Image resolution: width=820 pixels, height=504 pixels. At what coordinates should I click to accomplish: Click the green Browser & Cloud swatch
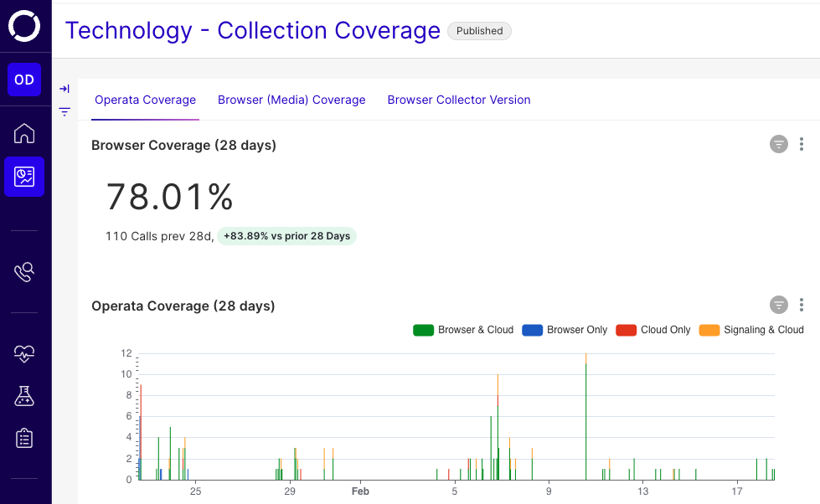424,330
